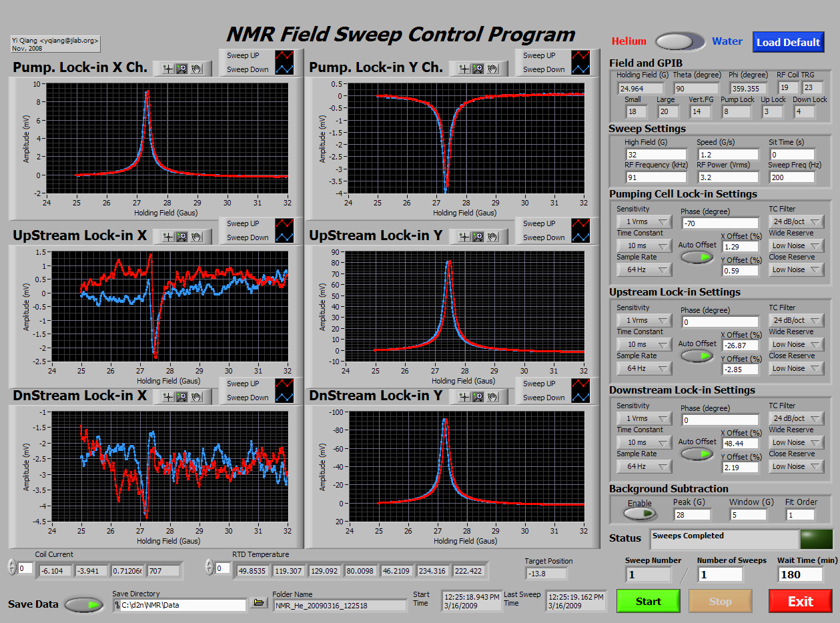840x623 pixels.
Task: Click Sweep Down blue plot sample, UpStream Lock-in X legend
Action: pyautogui.click(x=284, y=237)
